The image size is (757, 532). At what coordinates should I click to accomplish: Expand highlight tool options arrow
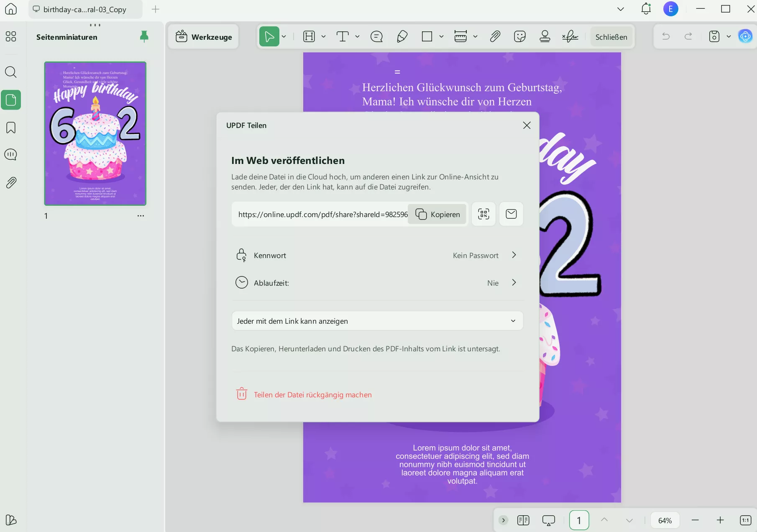click(324, 37)
